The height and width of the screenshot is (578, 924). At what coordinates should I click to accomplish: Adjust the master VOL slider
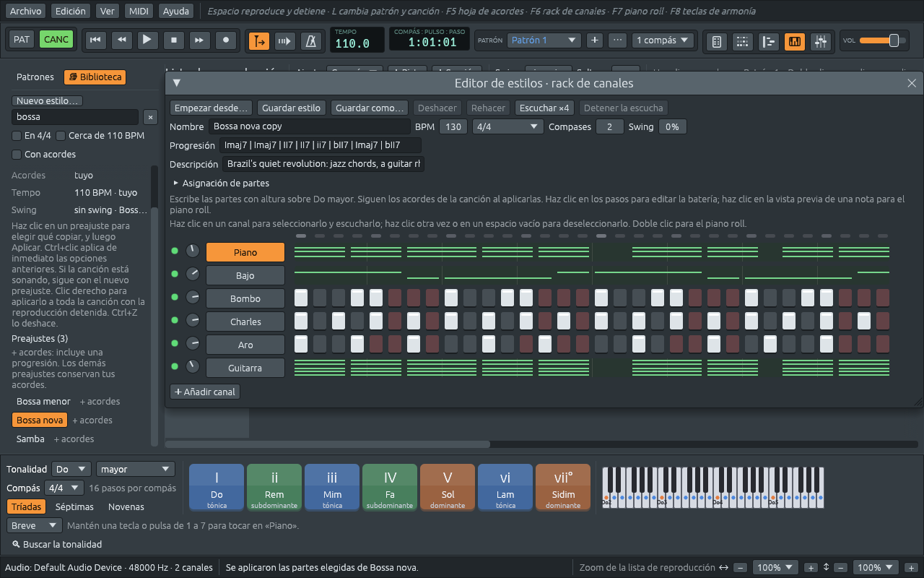click(884, 40)
